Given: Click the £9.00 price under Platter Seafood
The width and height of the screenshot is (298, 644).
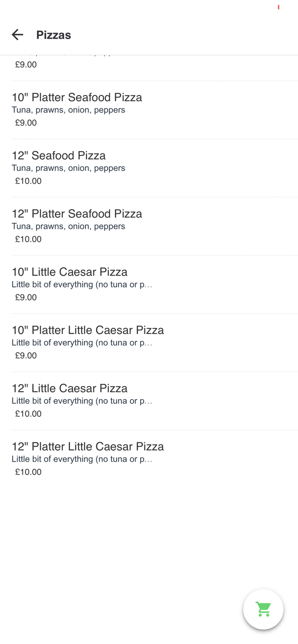Looking at the screenshot, I should (x=24, y=122).
